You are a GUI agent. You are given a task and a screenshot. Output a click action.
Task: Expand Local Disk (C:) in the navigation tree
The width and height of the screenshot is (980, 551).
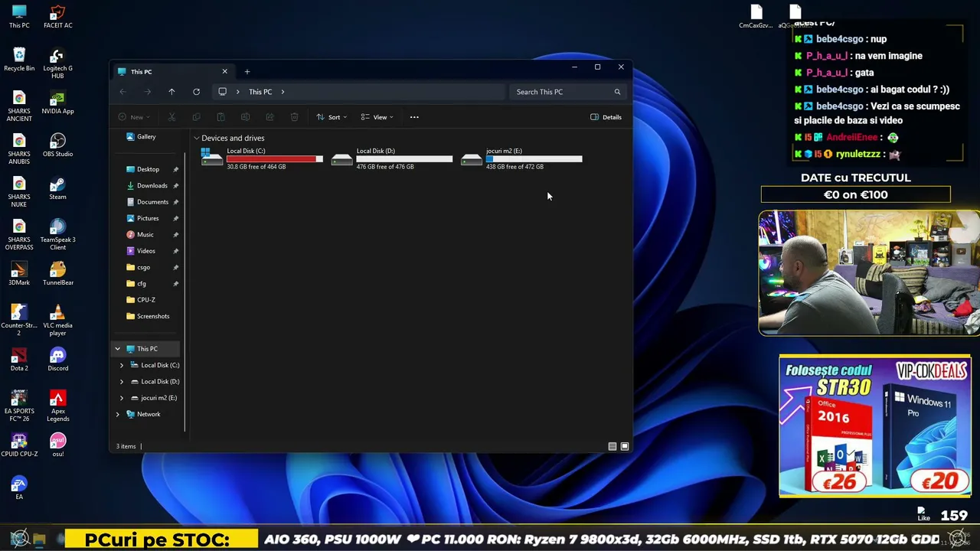[122, 365]
